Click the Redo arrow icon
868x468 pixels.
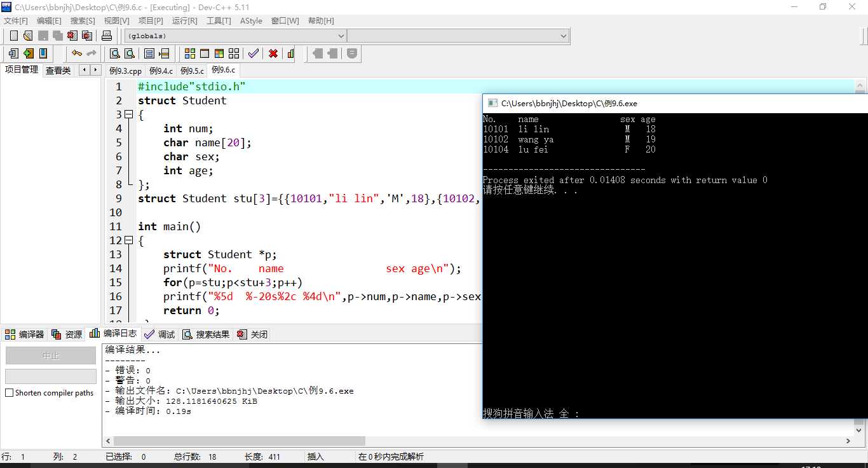tap(92, 53)
